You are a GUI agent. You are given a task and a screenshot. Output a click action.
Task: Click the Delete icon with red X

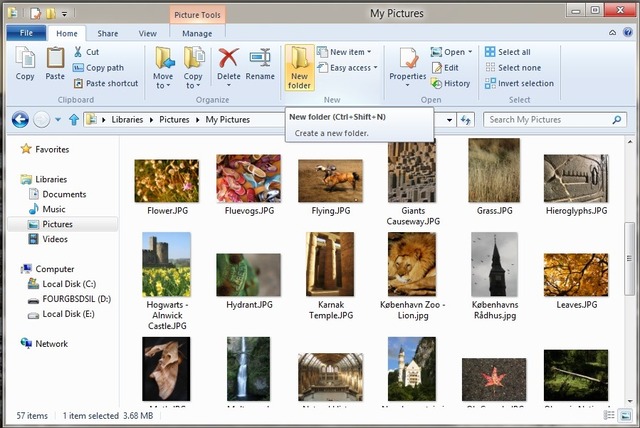click(x=228, y=64)
